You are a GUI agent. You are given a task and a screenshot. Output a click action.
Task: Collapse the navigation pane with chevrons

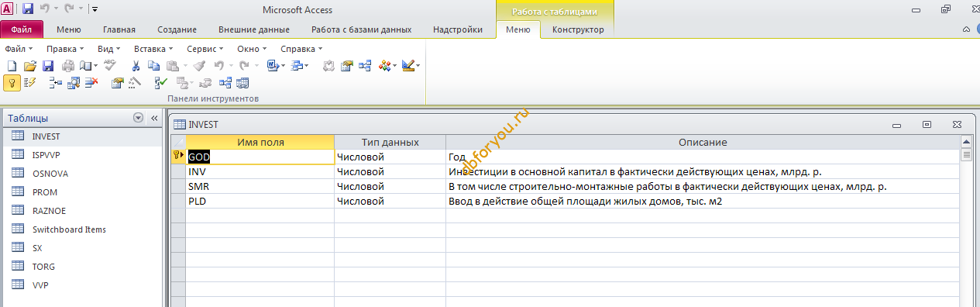tap(153, 119)
